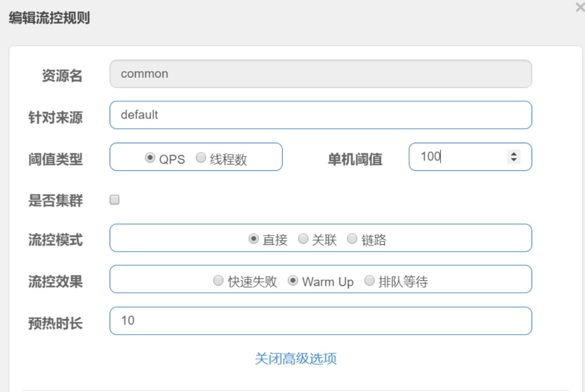This screenshot has height=392, width=585.
Task: Focus the 针对来源 field containing default
Action: [320, 115]
